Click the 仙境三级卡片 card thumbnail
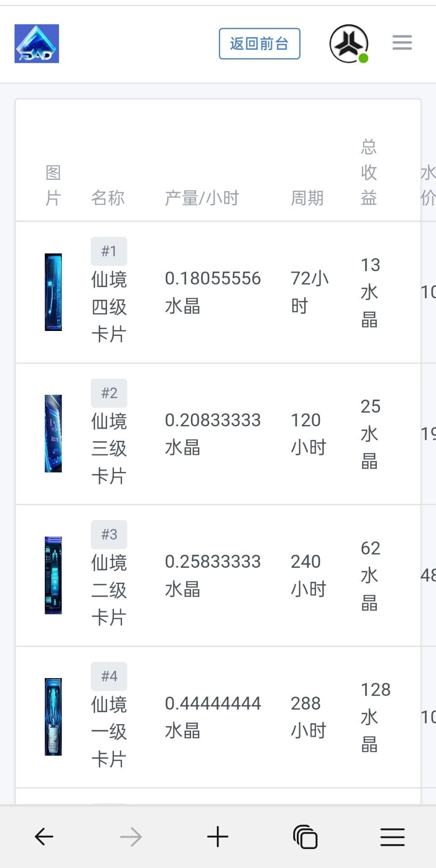Image resolution: width=436 pixels, height=868 pixels. pos(53,434)
